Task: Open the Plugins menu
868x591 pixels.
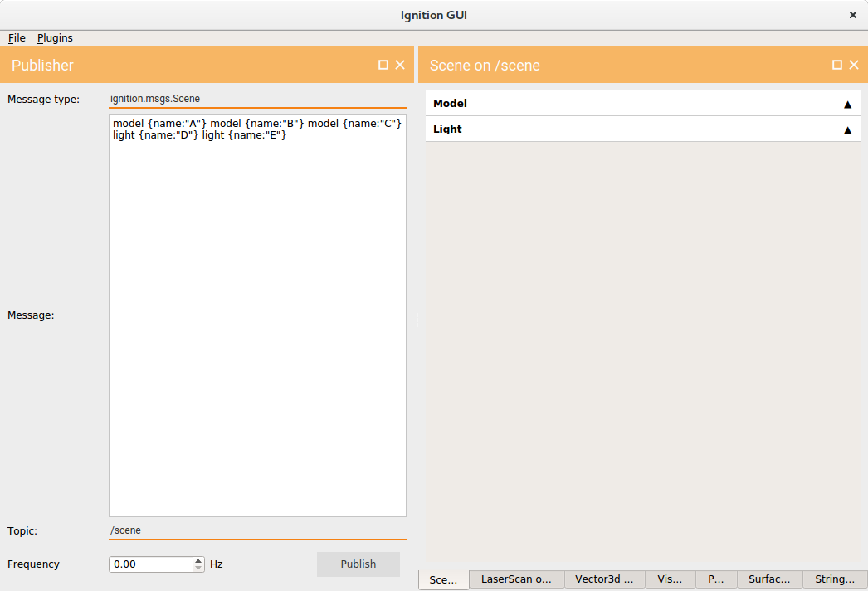Action: pyautogui.click(x=54, y=37)
